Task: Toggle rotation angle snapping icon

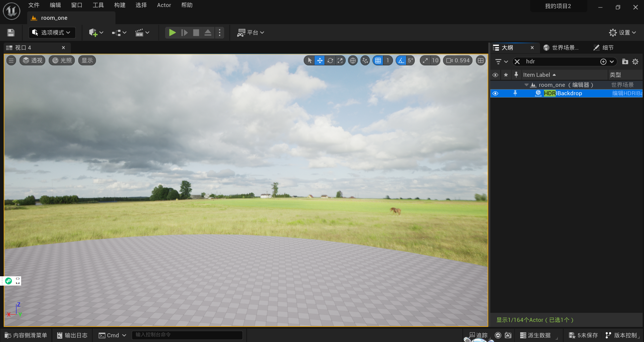Action: point(401,60)
